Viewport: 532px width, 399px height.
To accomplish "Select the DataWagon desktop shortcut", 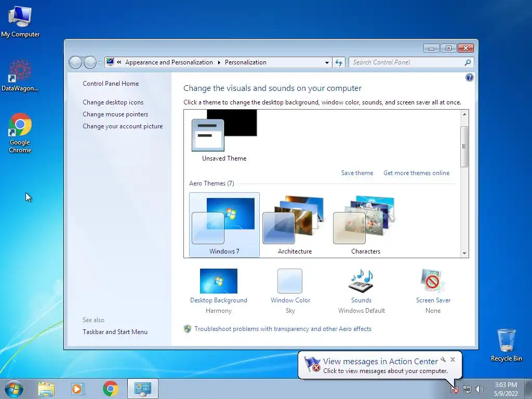I will click(20, 76).
